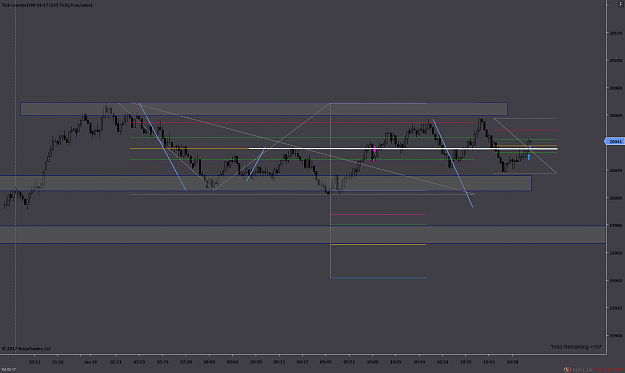The height and width of the screenshot is (373, 625).
Task: Click the 20:12 time axis label
Action: pos(35,362)
